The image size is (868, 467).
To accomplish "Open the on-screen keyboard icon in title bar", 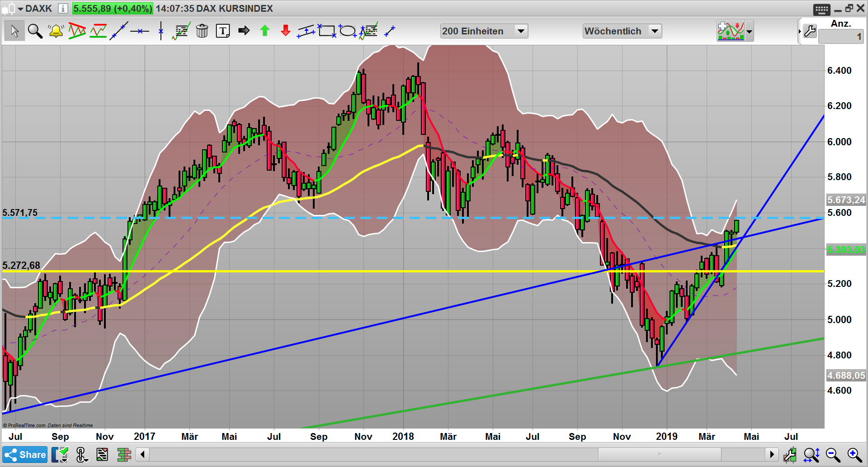I will 821,9.
